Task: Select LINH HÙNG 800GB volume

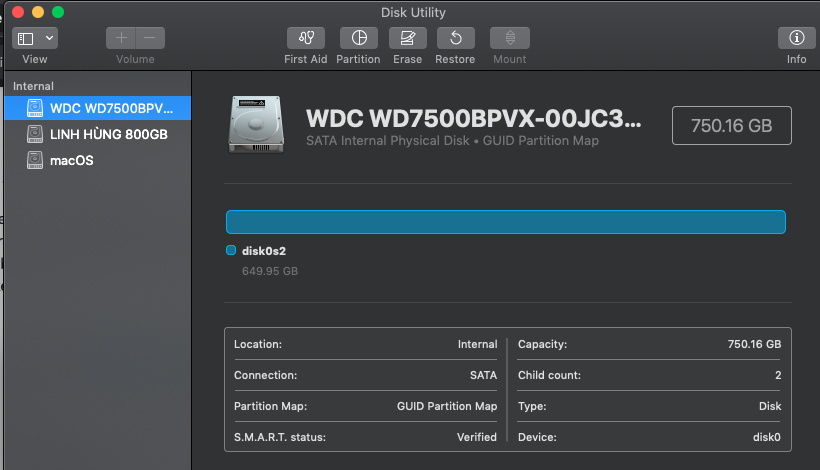Action: [x=98, y=134]
